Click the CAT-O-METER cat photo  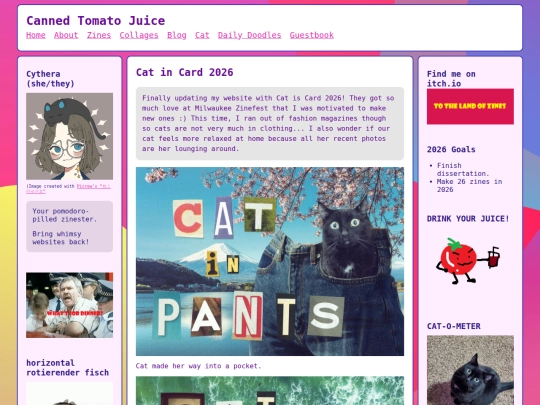[x=470, y=370]
